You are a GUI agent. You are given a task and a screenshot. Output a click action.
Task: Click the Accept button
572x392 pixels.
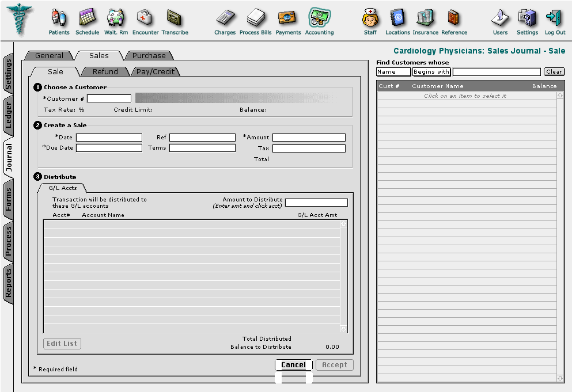(x=335, y=364)
